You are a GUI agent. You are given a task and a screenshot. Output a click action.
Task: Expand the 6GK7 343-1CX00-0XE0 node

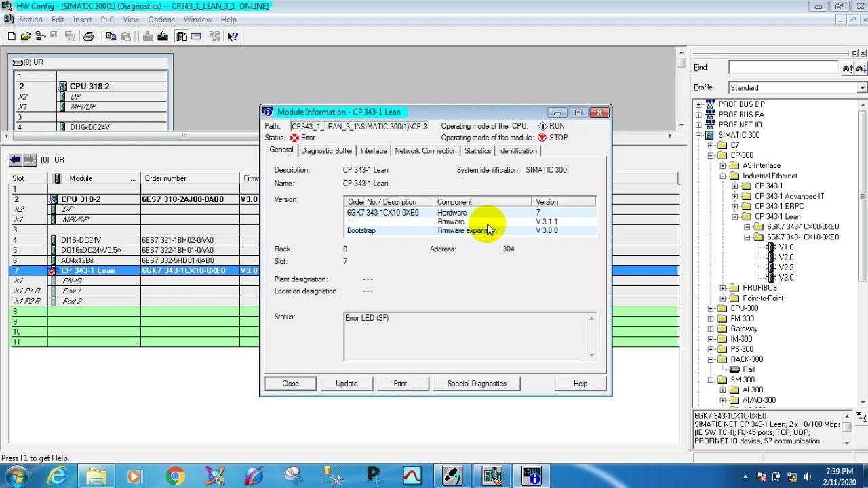point(747,227)
